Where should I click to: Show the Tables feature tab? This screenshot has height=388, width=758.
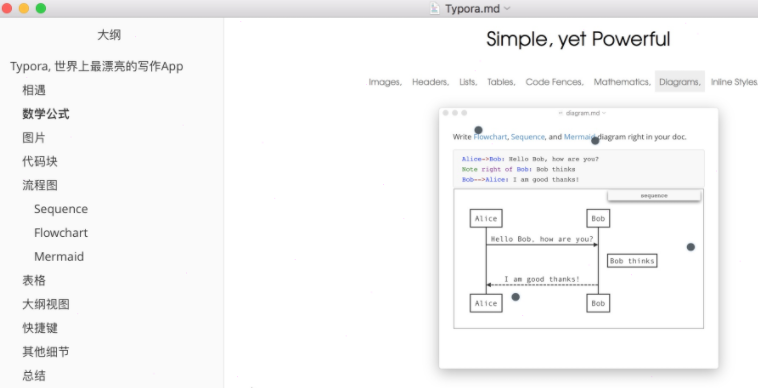click(501, 82)
